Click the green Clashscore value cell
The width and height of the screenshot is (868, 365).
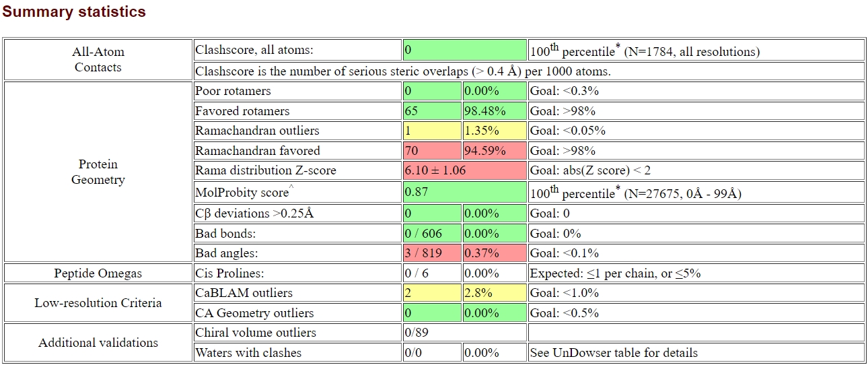pos(464,50)
